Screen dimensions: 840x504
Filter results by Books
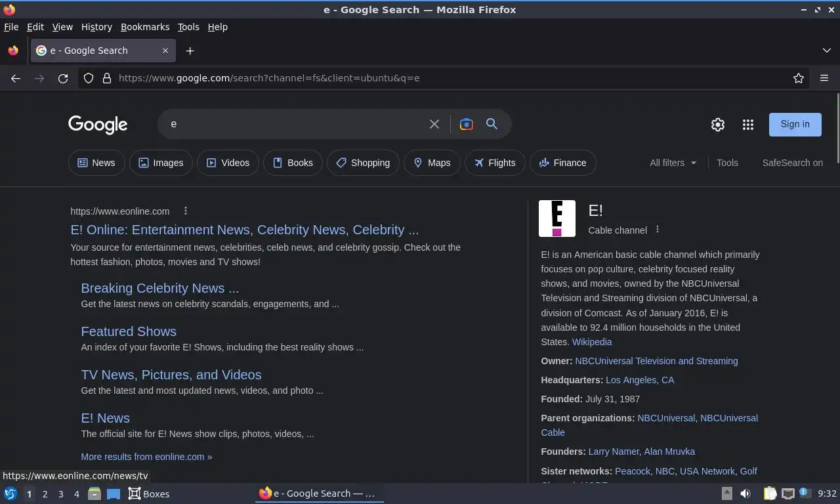(x=293, y=163)
